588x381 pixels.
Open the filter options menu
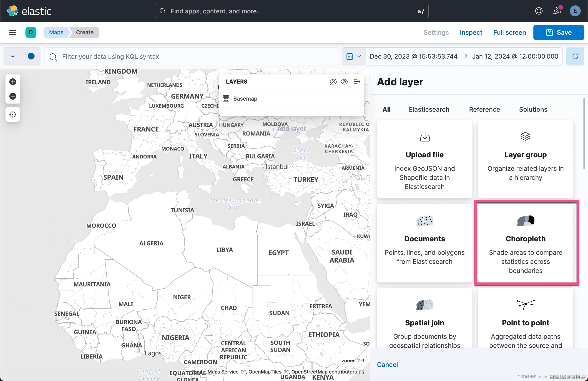click(x=13, y=56)
